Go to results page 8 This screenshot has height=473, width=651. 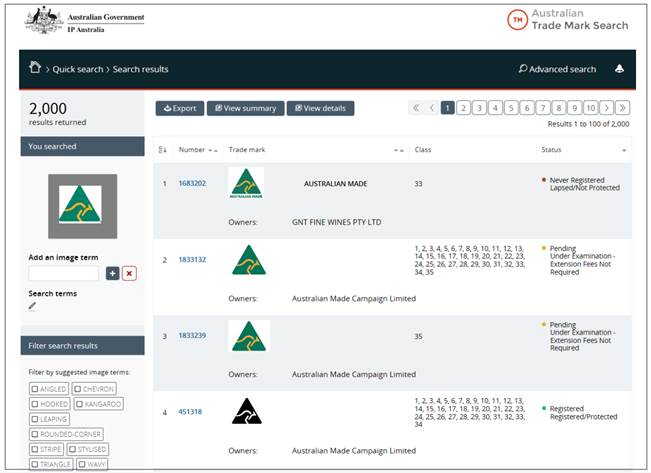tap(559, 108)
